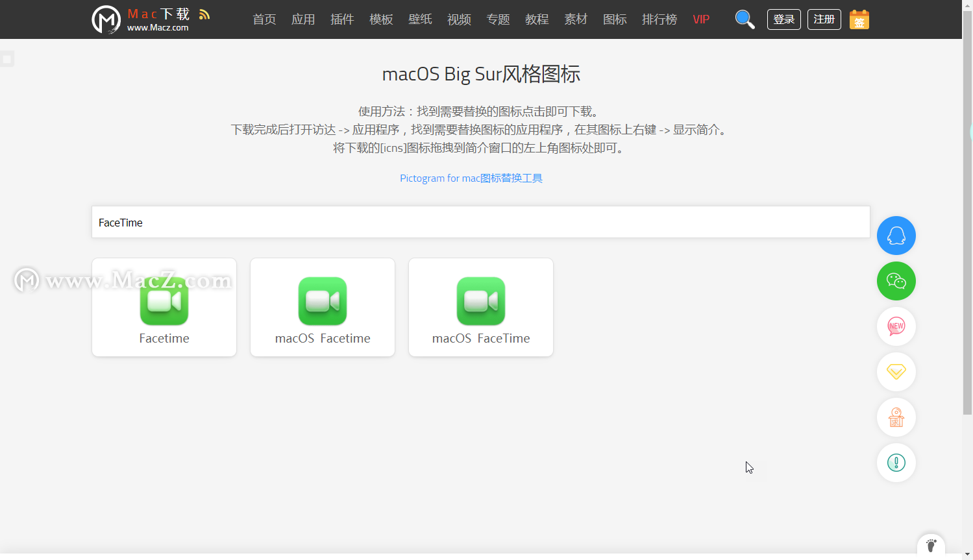Click the orange customer service robot icon
This screenshot has height=560, width=973.
(x=896, y=417)
